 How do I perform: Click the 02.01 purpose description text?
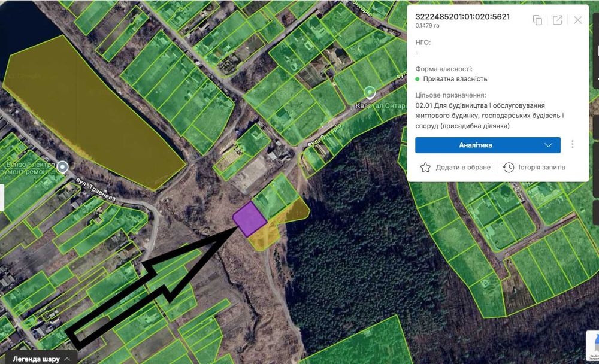click(x=490, y=116)
